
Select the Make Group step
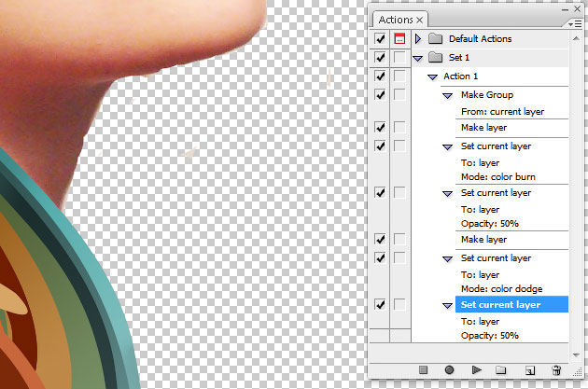511,95
